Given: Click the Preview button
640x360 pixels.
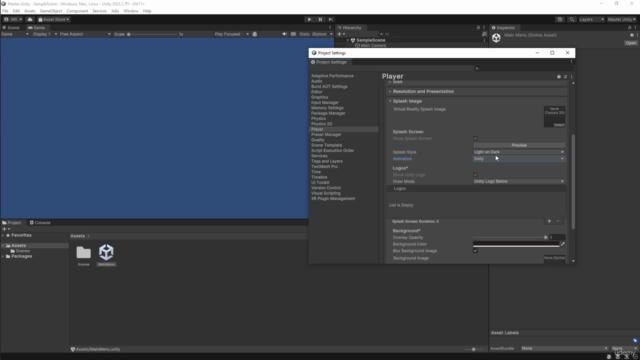Looking at the screenshot, I should (519, 145).
